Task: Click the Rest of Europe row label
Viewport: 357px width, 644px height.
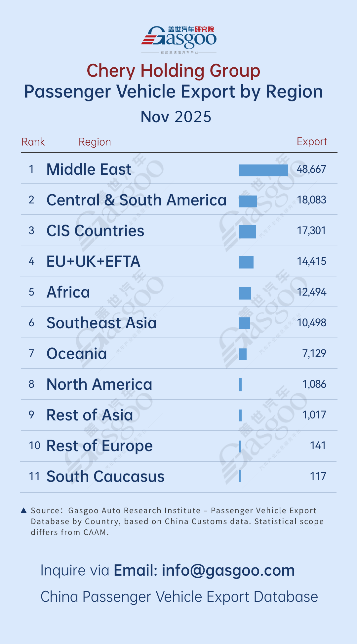Action: (x=99, y=446)
